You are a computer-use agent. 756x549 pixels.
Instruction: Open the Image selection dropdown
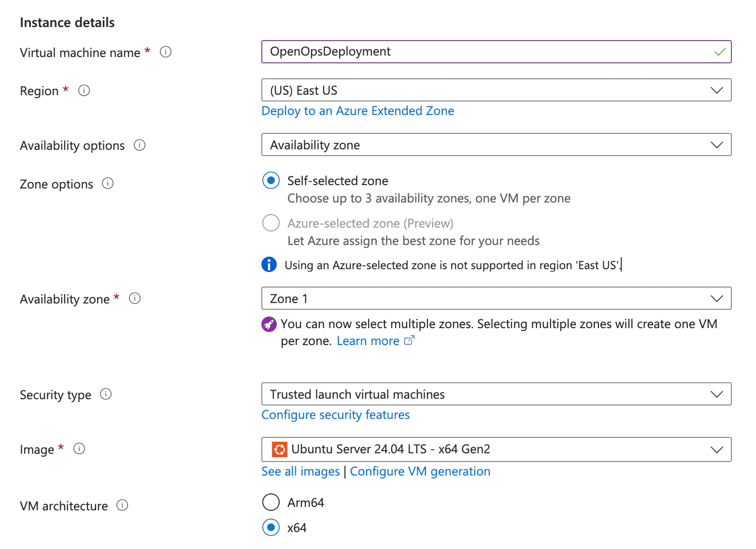[x=496, y=449]
